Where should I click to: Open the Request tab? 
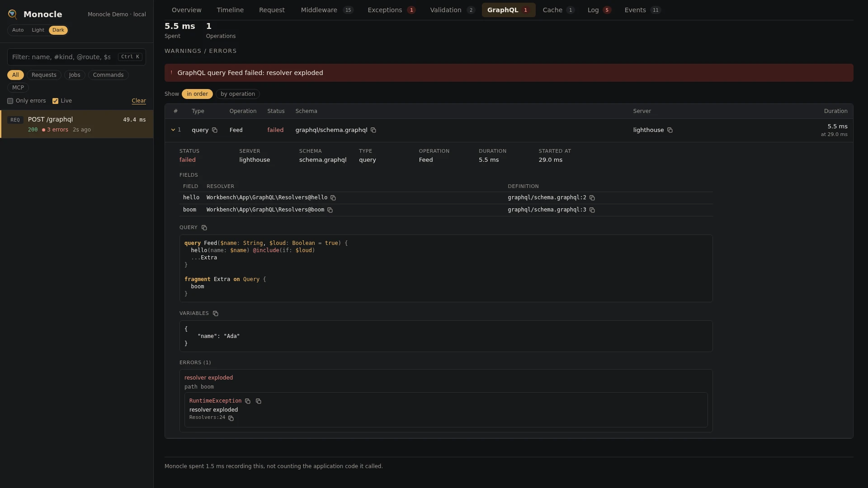coord(272,10)
